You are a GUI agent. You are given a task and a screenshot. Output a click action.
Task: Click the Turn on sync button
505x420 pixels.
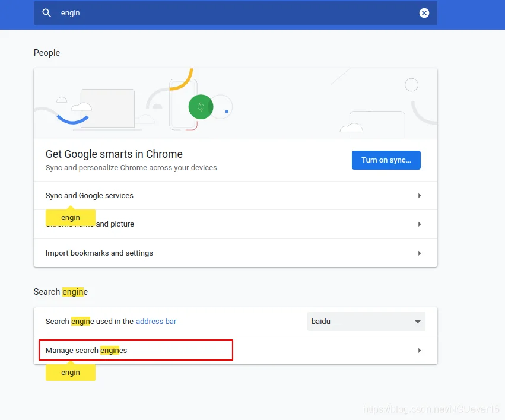click(386, 160)
